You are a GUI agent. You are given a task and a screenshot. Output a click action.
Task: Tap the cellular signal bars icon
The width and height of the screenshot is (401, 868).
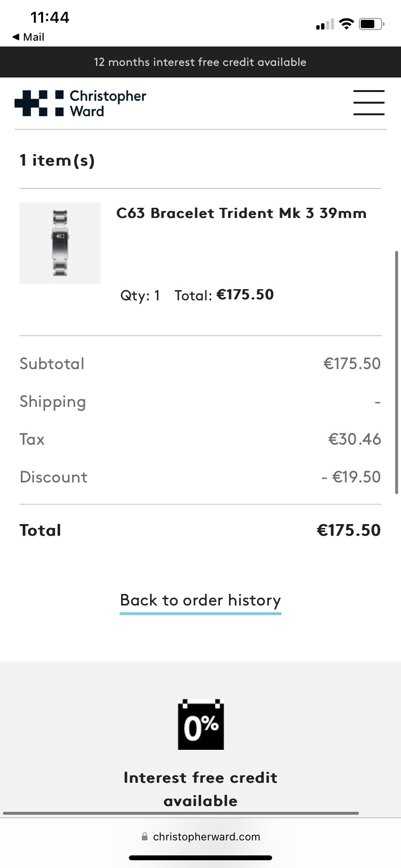pyautogui.click(x=325, y=24)
